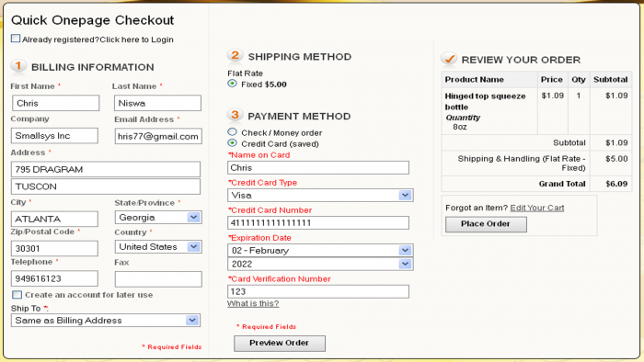Click the step 3 payment number badge

[x=235, y=115]
